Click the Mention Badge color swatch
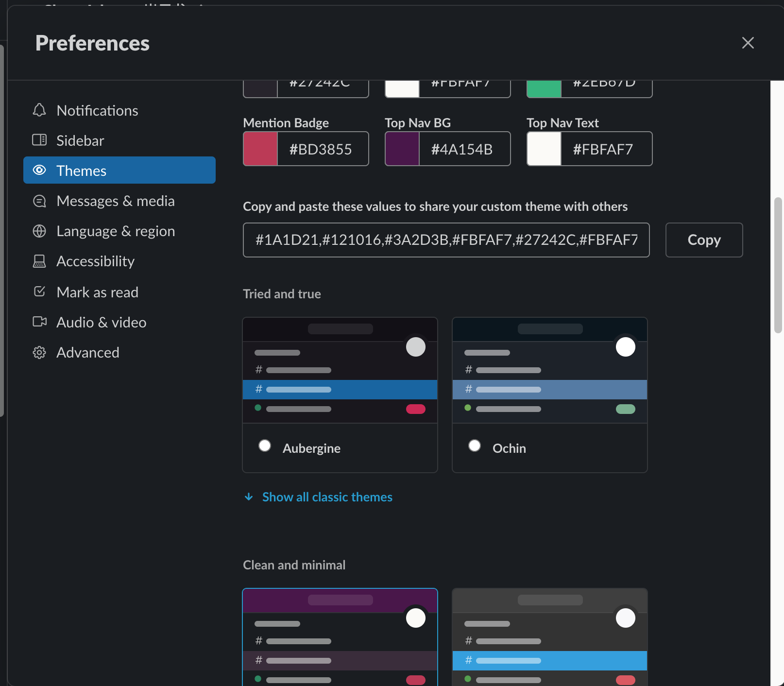784x686 pixels. click(260, 149)
